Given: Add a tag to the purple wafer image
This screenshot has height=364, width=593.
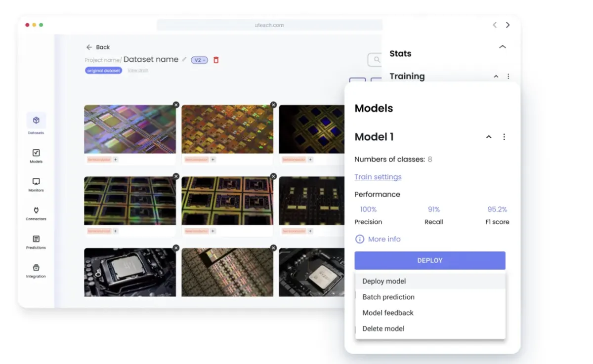Looking at the screenshot, I should click(116, 160).
